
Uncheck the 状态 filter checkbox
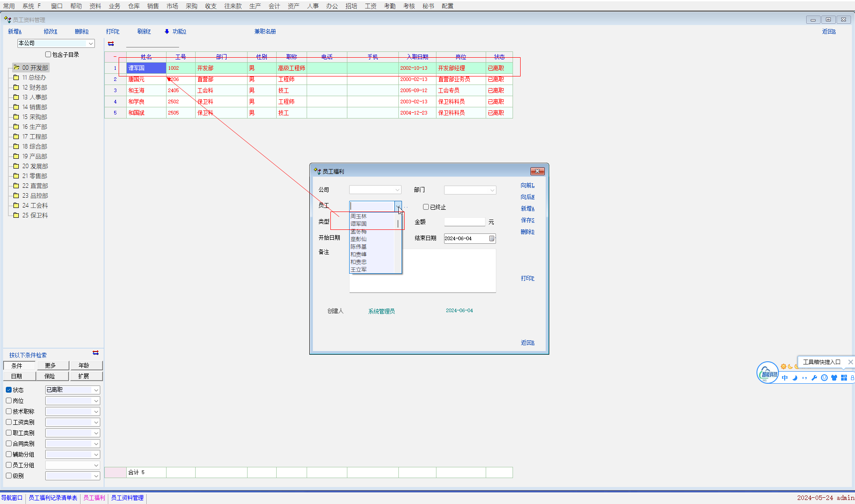pos(9,390)
